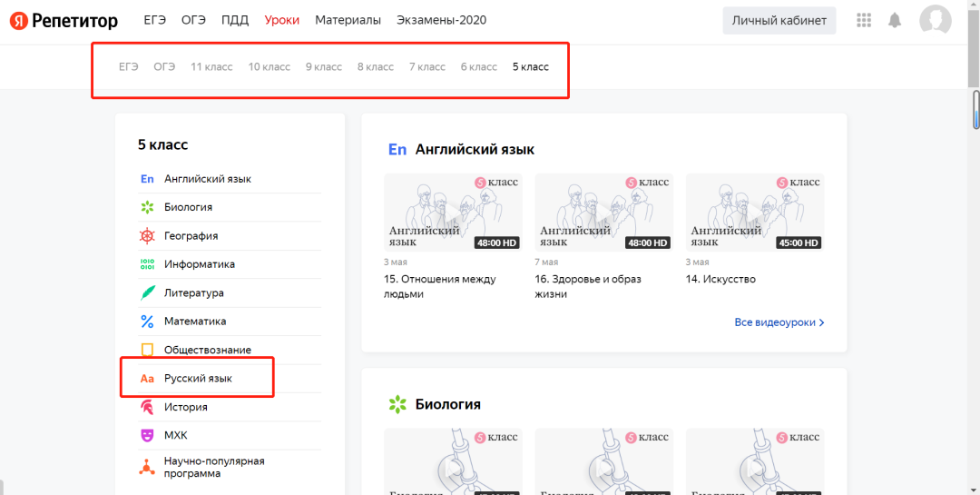This screenshot has width=980, height=495.
Task: Open the Литература sidebar link
Action: [194, 292]
